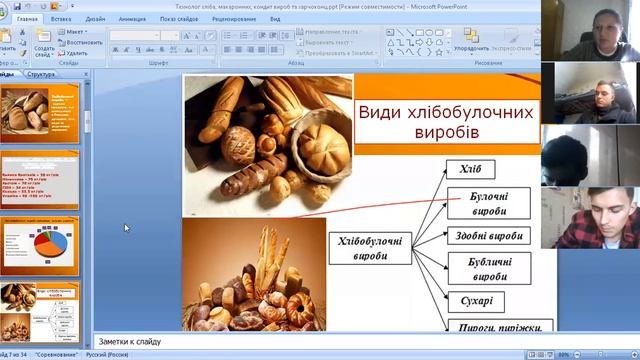Viewport: 640px width, 360px height.
Task: Select the down arrow shape in gallery
Action: point(429,42)
